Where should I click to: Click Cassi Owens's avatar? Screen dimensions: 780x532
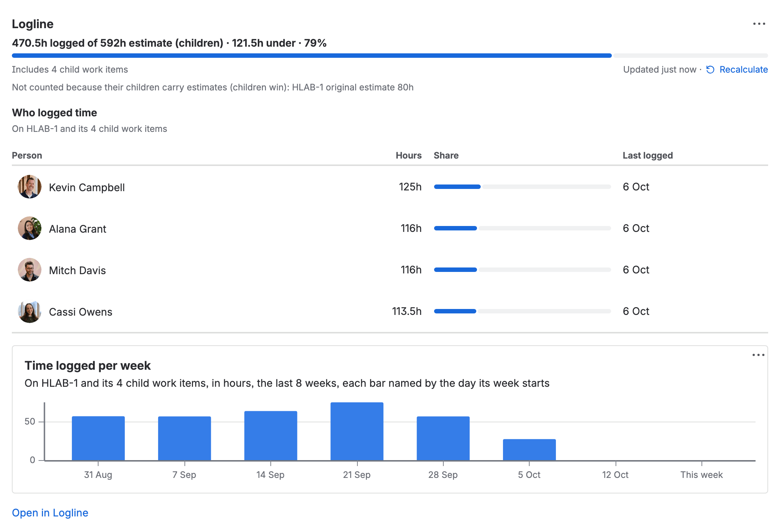[30, 311]
